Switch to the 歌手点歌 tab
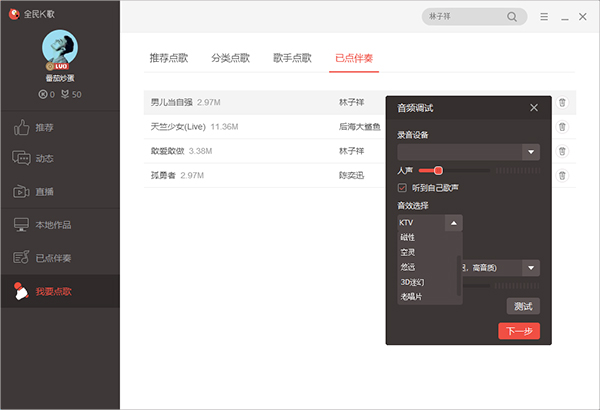 click(292, 59)
